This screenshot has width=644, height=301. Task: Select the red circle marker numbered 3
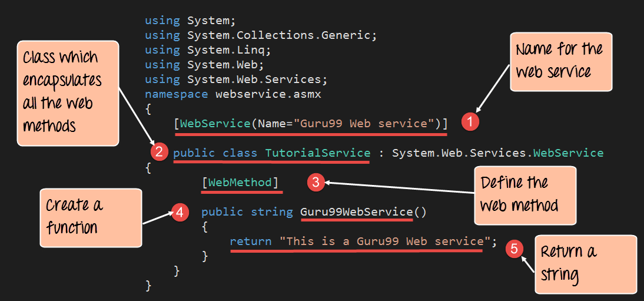pos(316,183)
